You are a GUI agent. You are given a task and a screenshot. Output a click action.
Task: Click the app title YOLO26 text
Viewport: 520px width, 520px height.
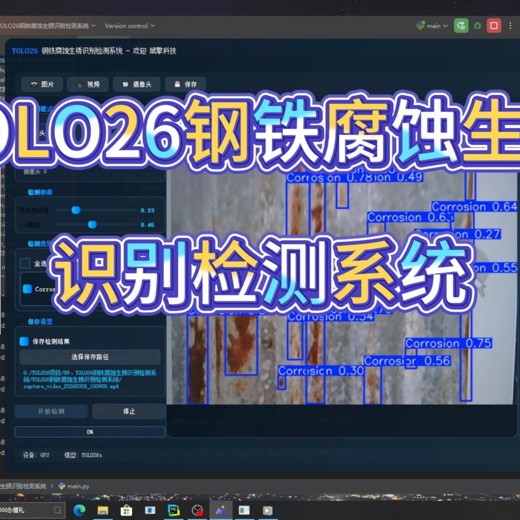[25, 51]
